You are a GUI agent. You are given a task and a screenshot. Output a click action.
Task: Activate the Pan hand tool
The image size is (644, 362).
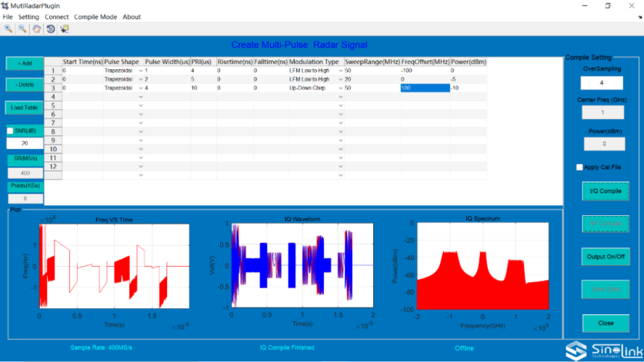click(x=36, y=28)
